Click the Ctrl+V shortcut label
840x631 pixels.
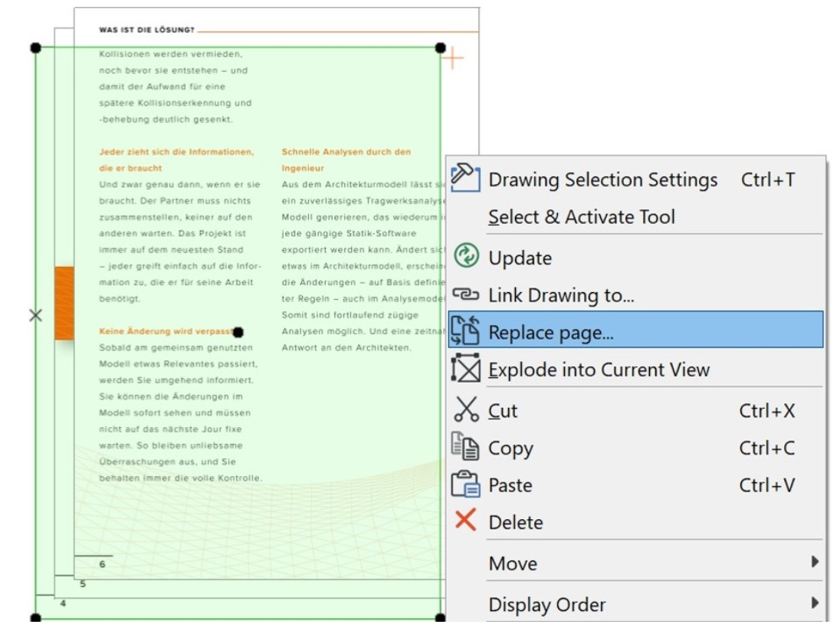(x=766, y=485)
